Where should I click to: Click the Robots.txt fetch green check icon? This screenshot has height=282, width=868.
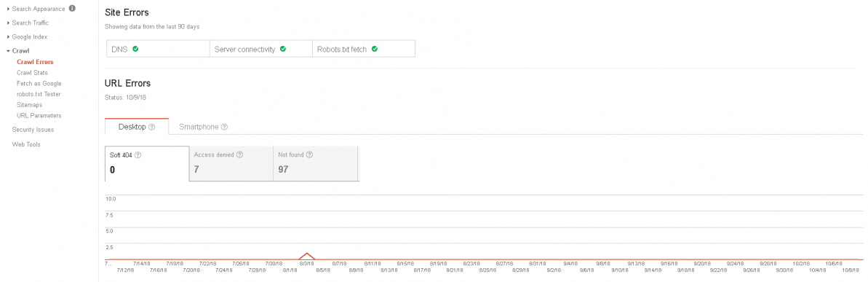click(x=374, y=49)
